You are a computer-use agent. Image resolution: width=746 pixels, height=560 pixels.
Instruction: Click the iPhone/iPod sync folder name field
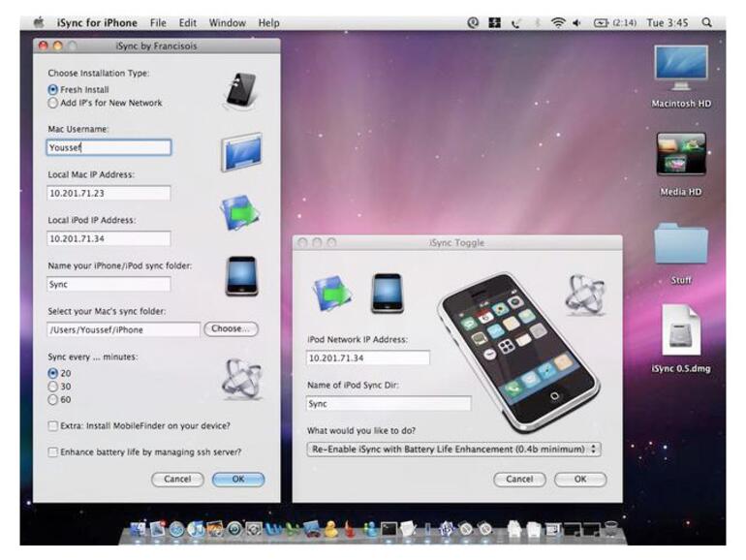pyautogui.click(x=109, y=284)
